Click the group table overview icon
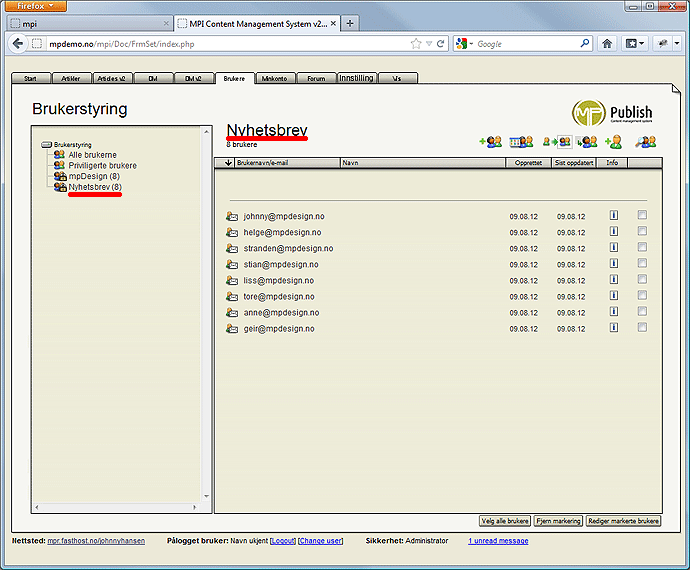Viewport: 690px width, 570px height. [521, 142]
